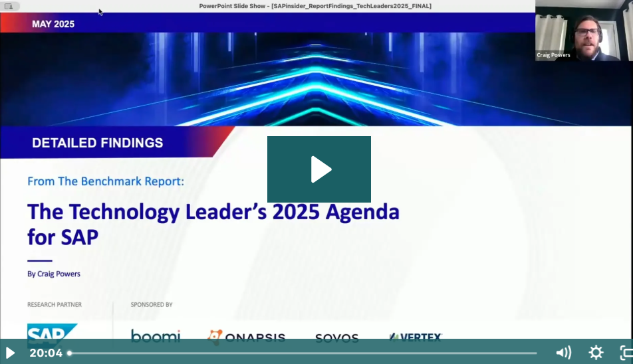Click the 'RESEARCH PARTNER' label
Image resolution: width=633 pixels, height=364 pixels.
point(55,305)
